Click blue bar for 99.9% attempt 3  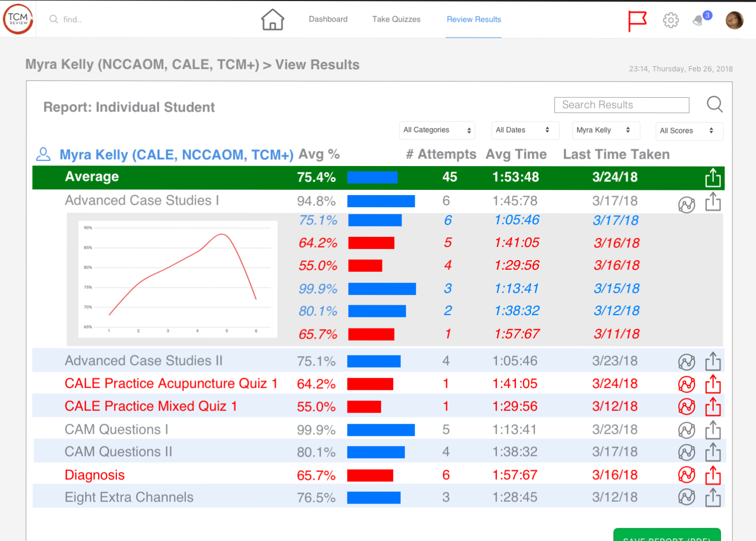[382, 289]
